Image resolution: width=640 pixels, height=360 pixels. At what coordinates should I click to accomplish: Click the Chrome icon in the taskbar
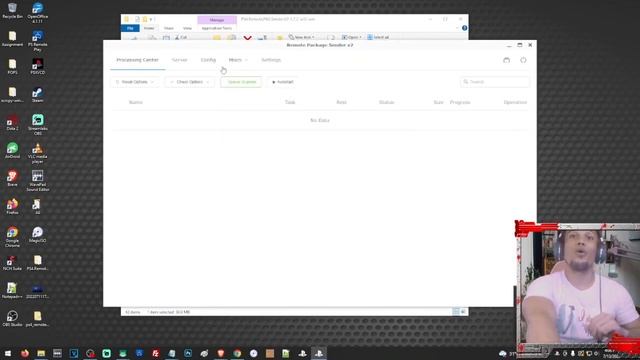(237, 353)
